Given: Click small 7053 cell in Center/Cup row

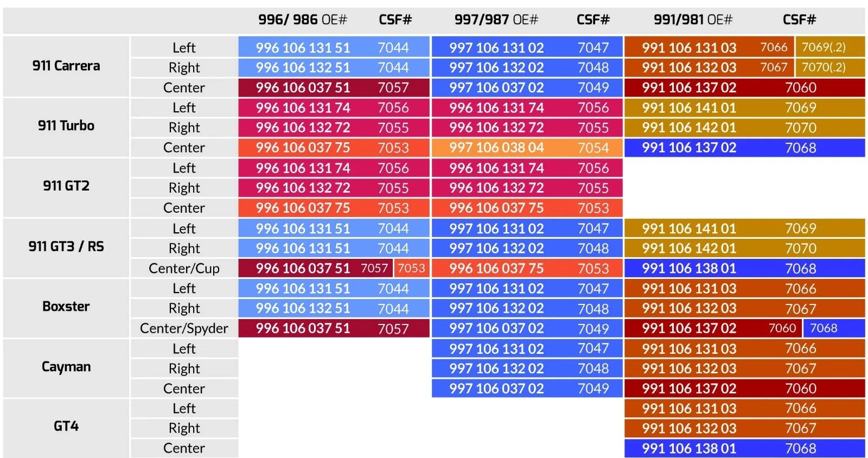Looking at the screenshot, I should pyautogui.click(x=411, y=268).
